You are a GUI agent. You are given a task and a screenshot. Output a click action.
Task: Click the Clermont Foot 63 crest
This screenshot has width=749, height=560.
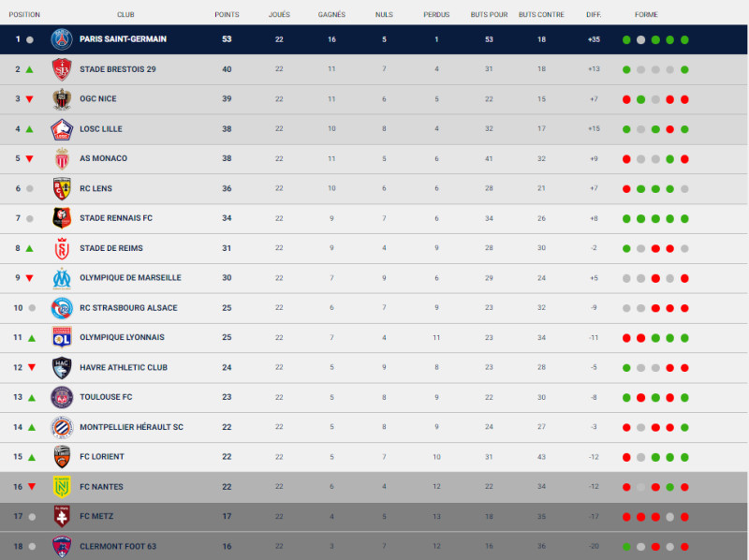point(62,546)
